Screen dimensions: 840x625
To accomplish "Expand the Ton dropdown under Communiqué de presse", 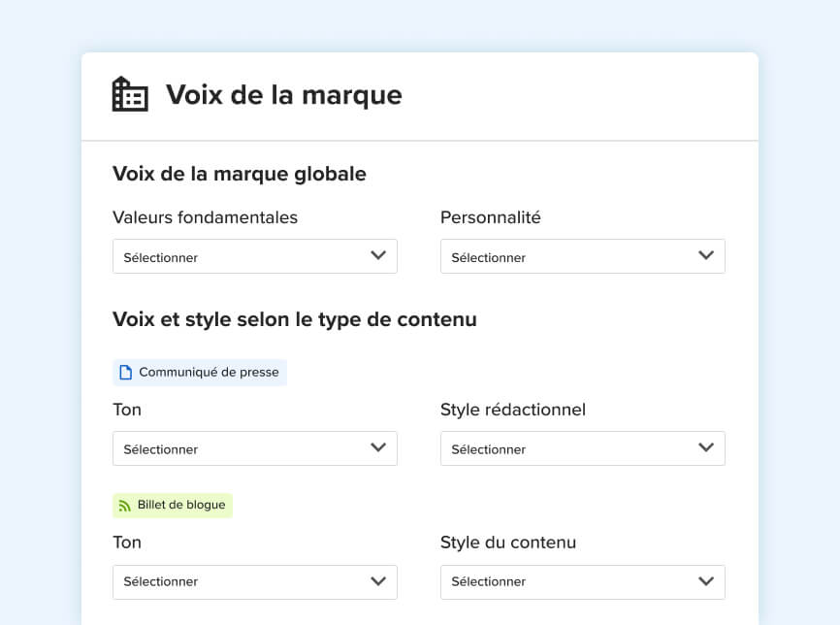I will point(254,449).
